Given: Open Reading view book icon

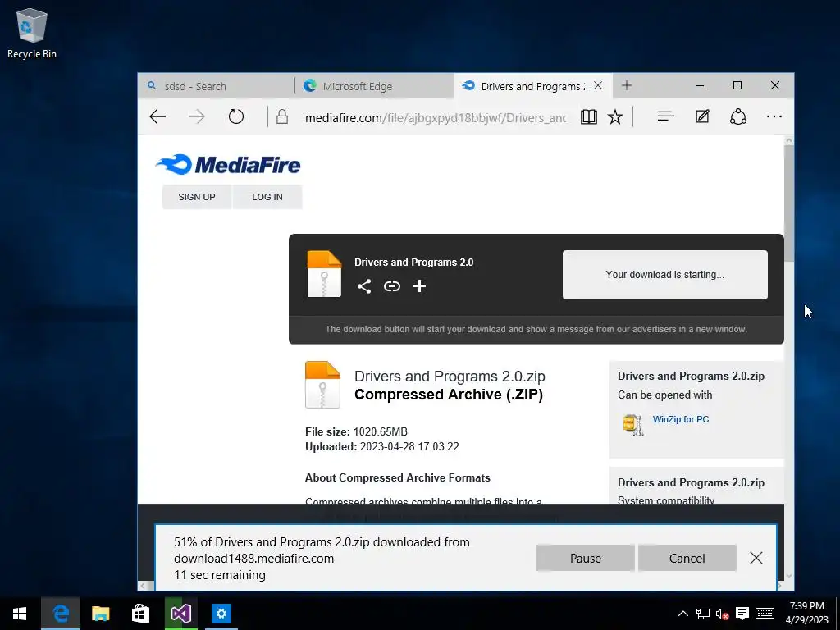Looking at the screenshot, I should (589, 116).
